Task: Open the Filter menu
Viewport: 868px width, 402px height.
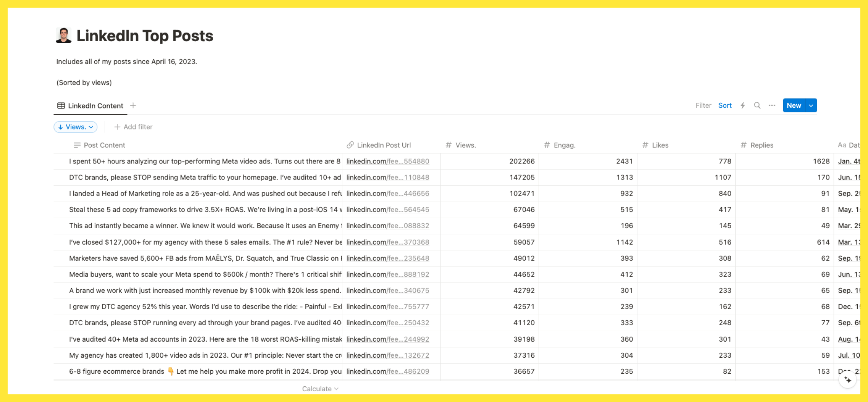Action: [x=703, y=105]
